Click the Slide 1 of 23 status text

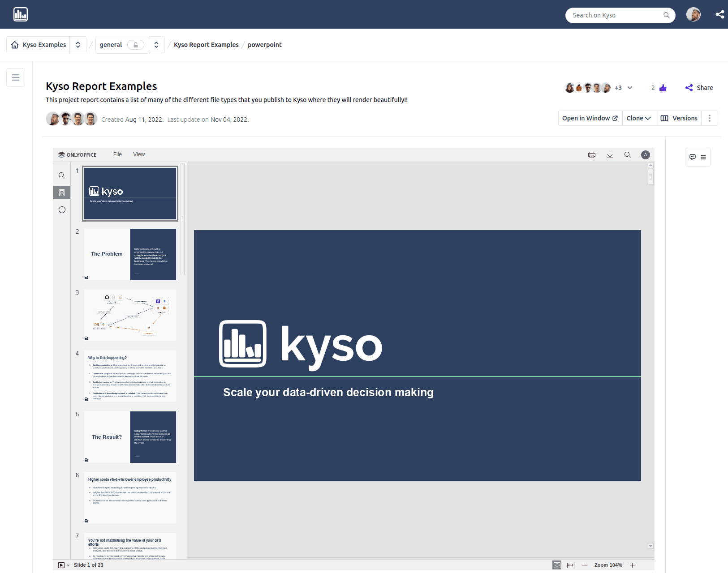coord(88,565)
